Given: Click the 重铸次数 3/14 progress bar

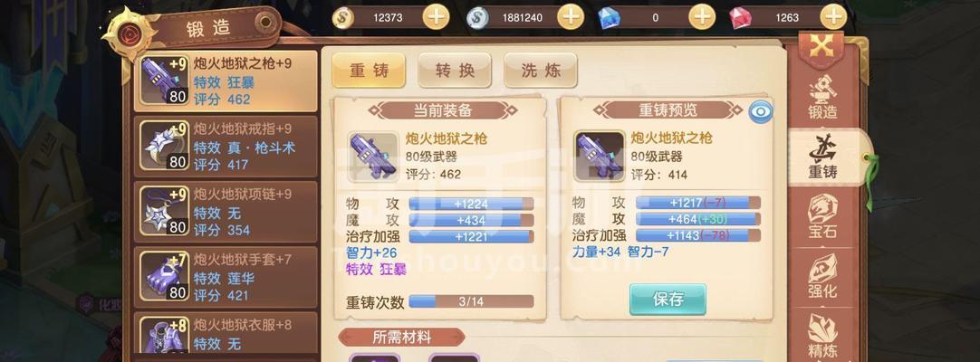Looking at the screenshot, I should coord(471,301).
